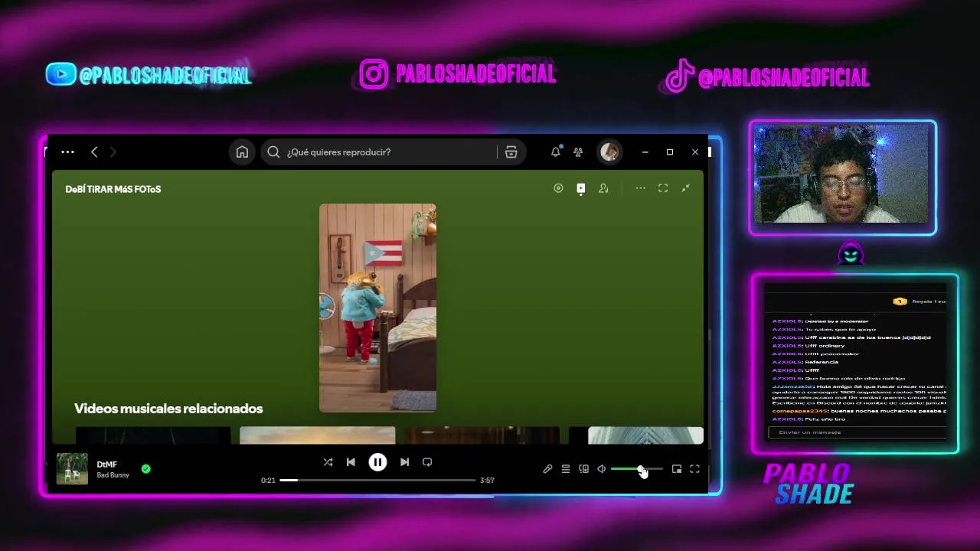Click the volume slider
Image resolution: width=980 pixels, height=551 pixels.
tap(636, 469)
